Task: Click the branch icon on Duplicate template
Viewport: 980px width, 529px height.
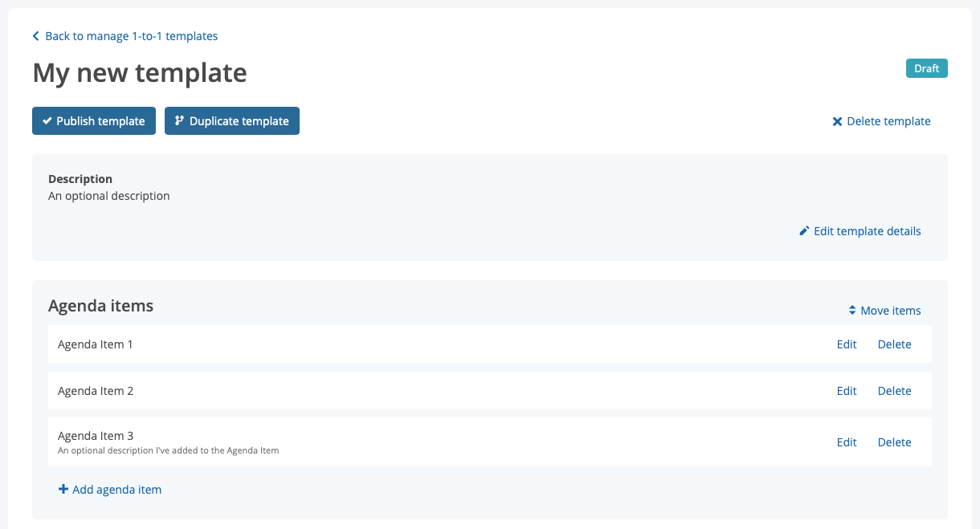Action: tap(179, 121)
